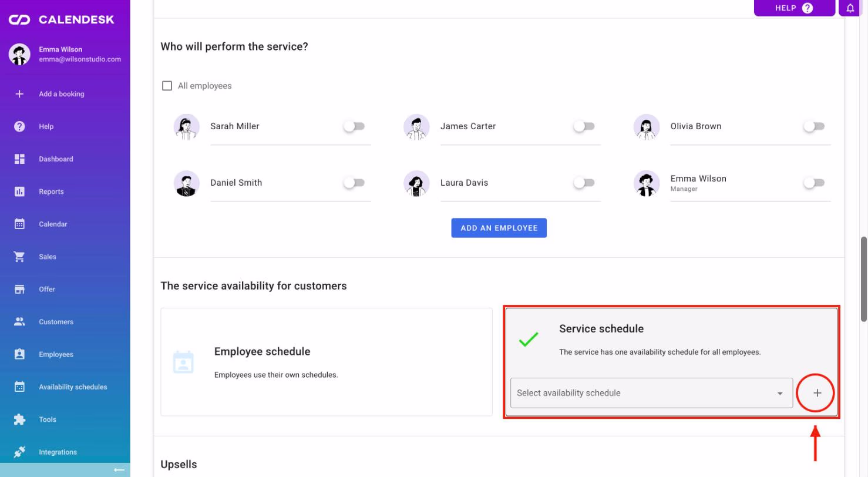Image resolution: width=868 pixels, height=477 pixels.
Task: Click the ADD AN EMPLOYEE button
Action: (x=499, y=228)
